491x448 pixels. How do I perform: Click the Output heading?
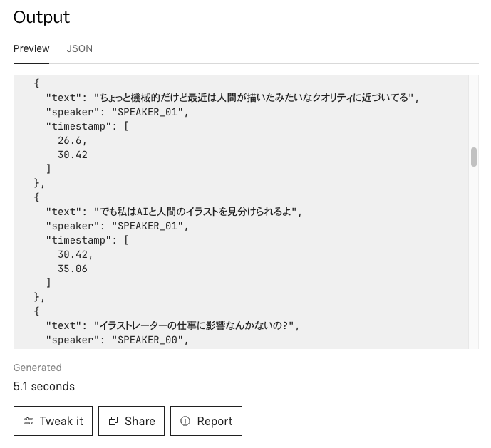[x=42, y=17]
